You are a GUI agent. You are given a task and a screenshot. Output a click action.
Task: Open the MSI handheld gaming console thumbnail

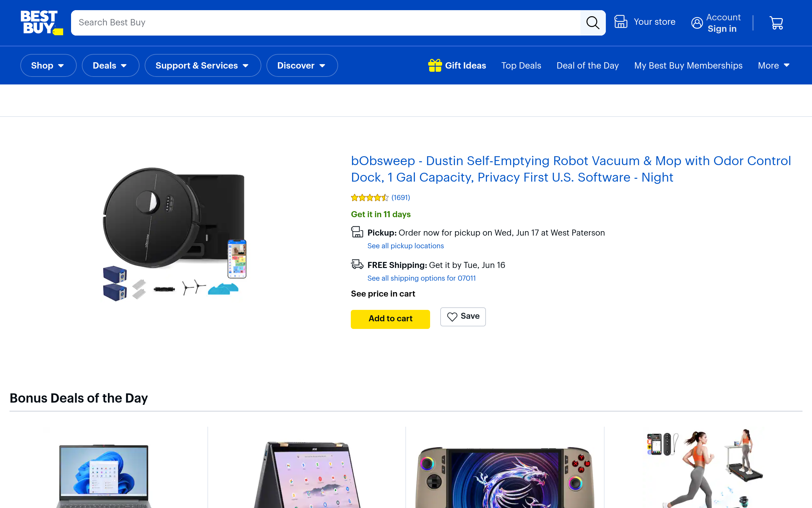tap(505, 477)
